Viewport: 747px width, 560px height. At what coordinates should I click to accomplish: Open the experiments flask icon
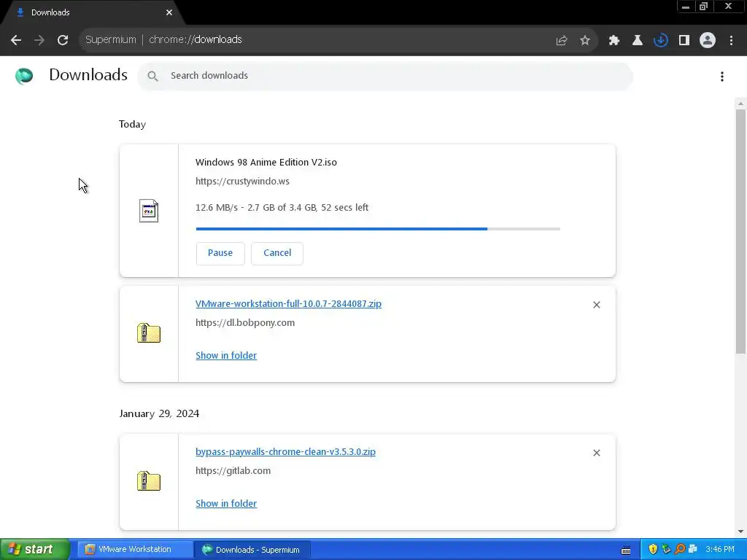click(x=638, y=41)
